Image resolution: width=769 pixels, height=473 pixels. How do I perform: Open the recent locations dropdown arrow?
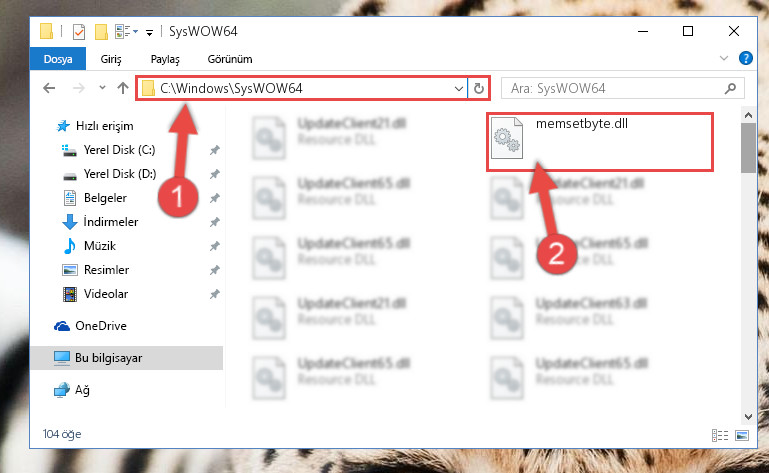[x=102, y=88]
